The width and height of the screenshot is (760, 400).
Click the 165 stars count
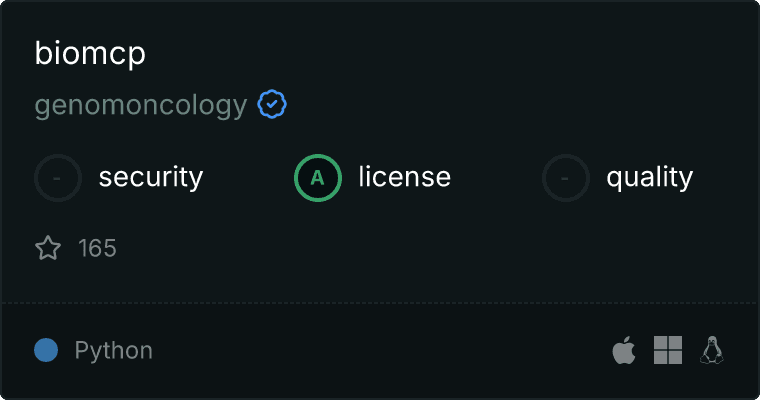(x=97, y=248)
